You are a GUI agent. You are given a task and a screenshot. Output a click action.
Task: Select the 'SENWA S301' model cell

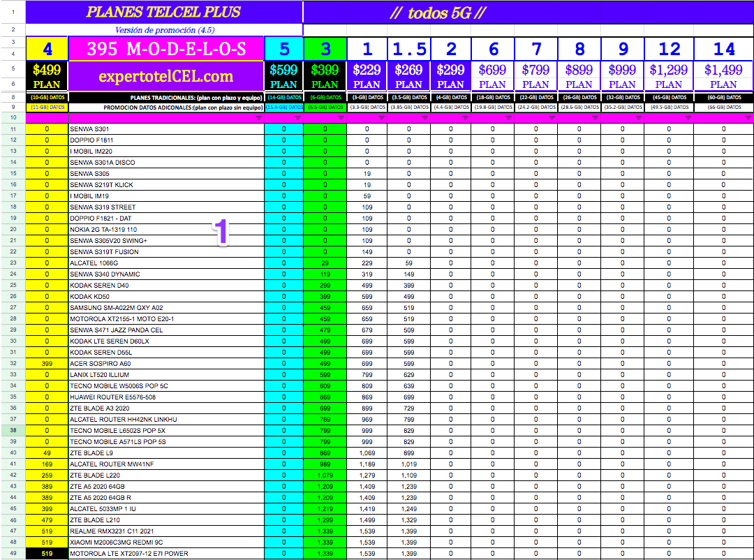[166, 129]
